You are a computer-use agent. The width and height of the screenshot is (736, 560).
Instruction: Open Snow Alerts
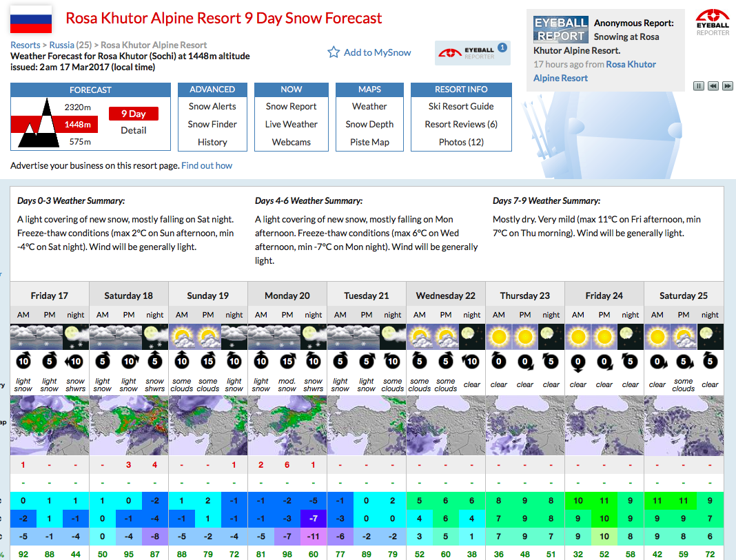click(212, 107)
